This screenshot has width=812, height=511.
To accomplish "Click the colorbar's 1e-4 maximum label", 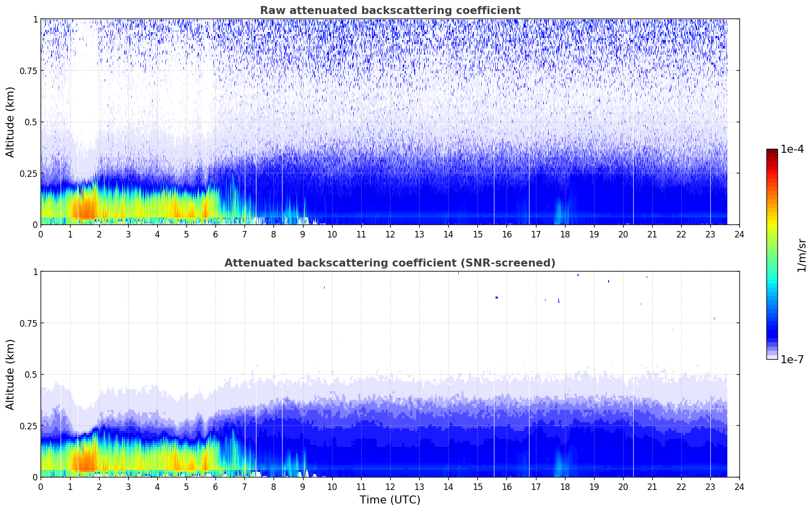I will [x=791, y=149].
